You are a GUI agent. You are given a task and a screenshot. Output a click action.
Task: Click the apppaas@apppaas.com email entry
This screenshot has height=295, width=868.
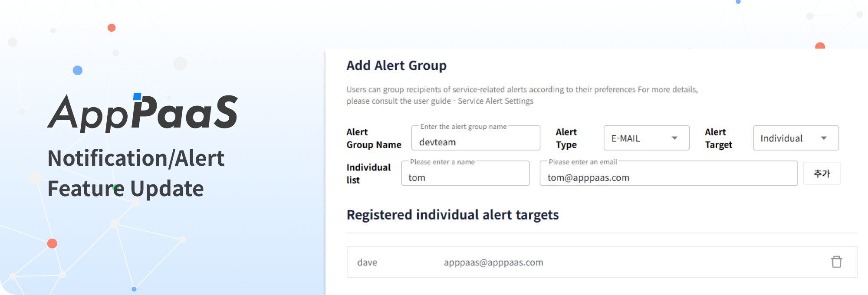click(x=493, y=262)
